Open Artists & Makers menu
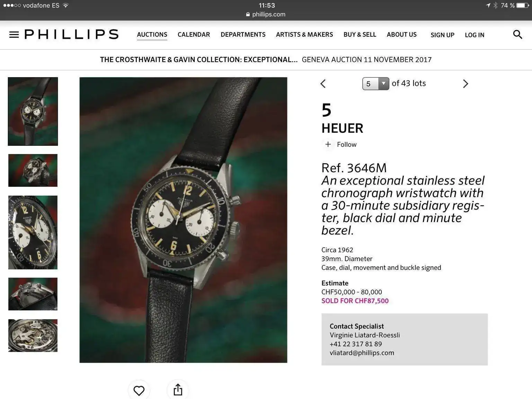The image size is (532, 399). click(x=304, y=35)
